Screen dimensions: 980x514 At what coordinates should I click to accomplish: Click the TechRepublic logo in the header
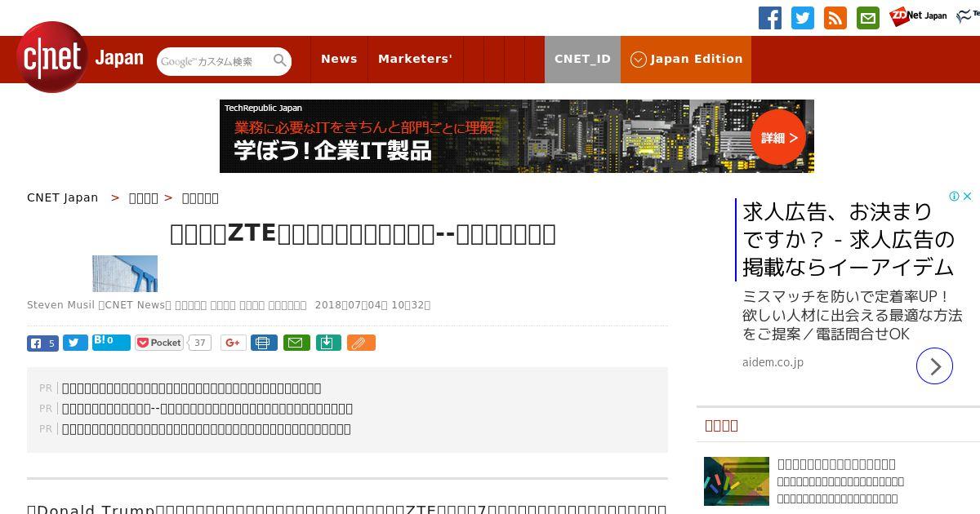point(969,16)
